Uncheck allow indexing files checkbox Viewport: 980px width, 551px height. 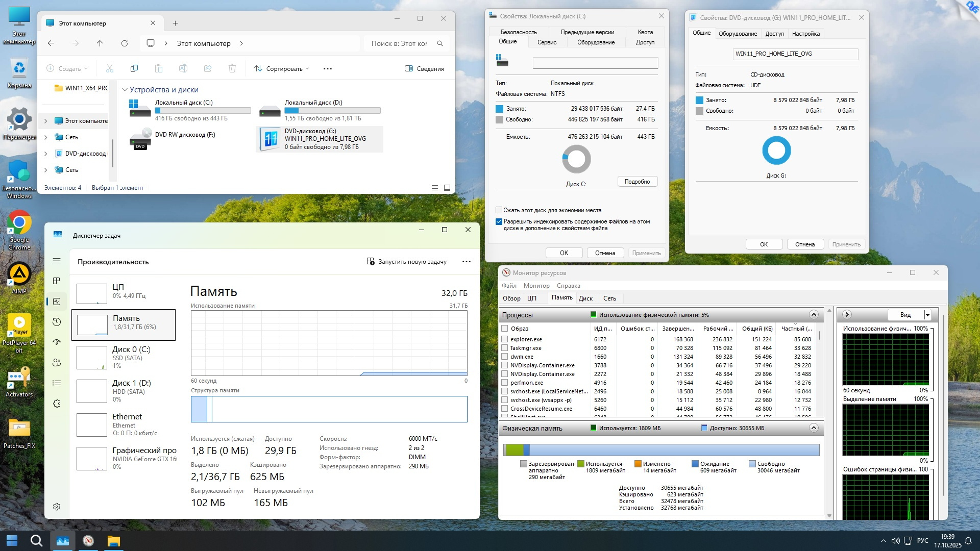[x=499, y=221]
